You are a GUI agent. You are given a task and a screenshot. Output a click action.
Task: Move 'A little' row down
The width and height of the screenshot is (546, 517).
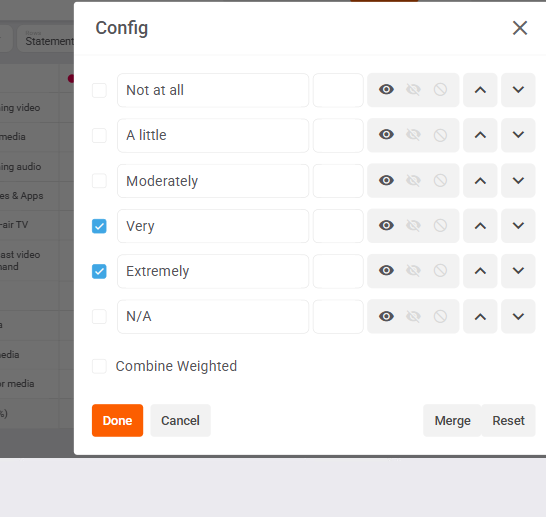point(518,135)
